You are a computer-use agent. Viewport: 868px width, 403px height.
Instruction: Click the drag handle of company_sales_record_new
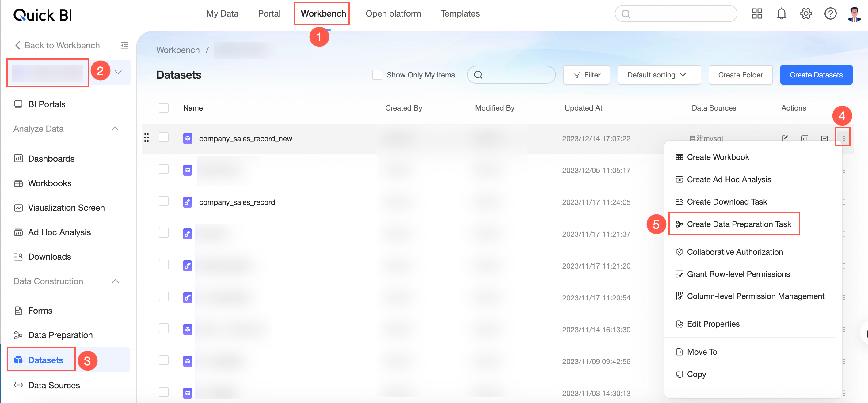point(146,138)
